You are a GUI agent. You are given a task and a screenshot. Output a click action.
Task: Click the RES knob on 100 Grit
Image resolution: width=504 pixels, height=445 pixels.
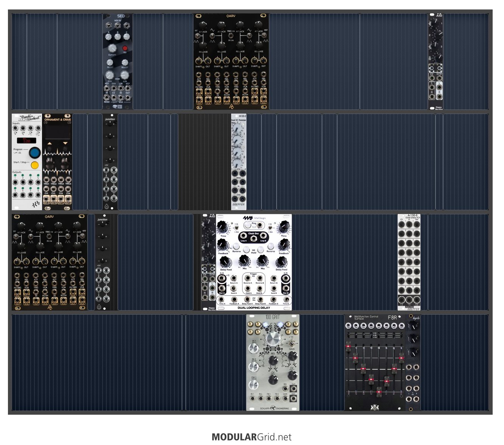point(273,361)
